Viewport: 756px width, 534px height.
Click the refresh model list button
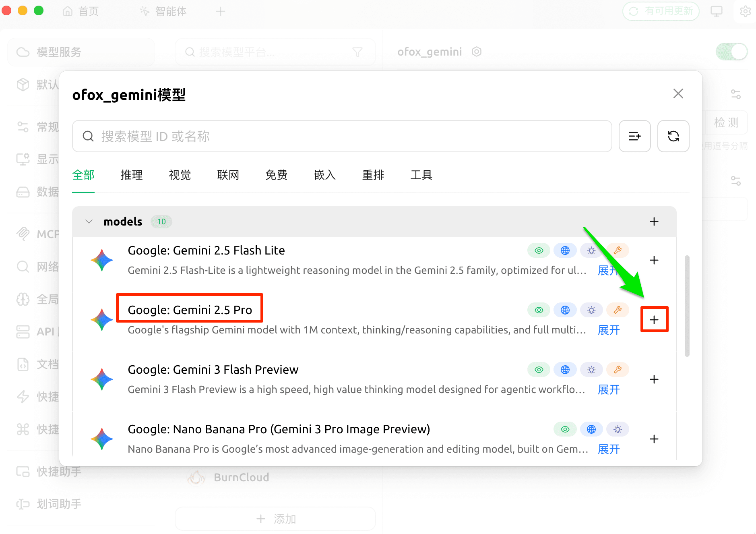(673, 136)
